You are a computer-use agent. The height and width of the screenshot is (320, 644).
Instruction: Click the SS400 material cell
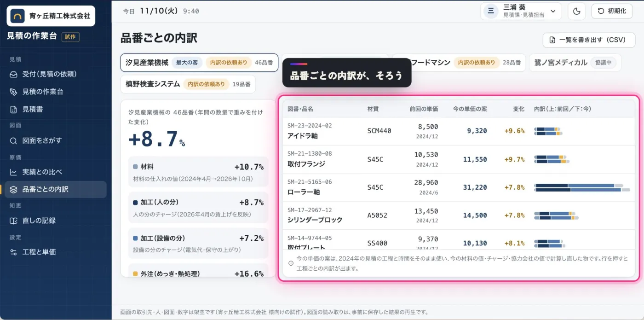[377, 244]
